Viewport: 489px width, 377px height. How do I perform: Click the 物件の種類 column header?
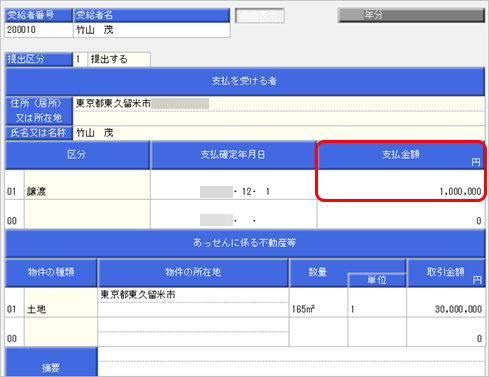point(51,273)
